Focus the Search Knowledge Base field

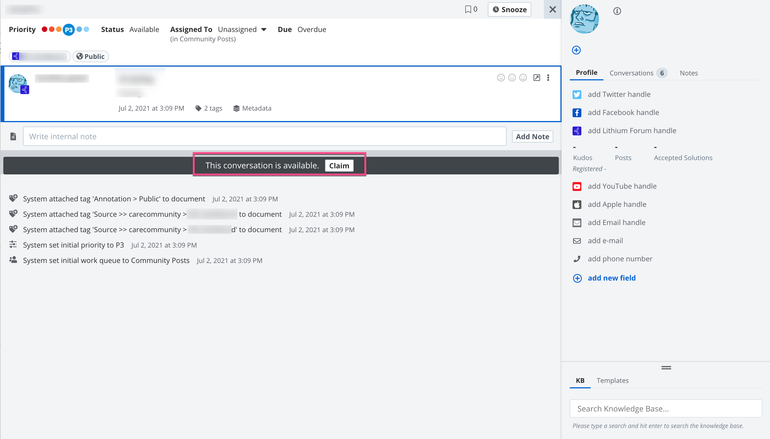666,409
